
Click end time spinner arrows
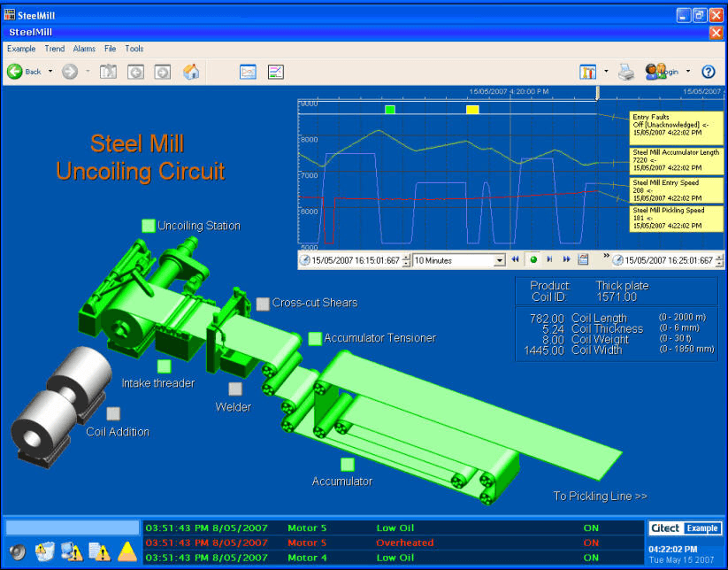(x=720, y=260)
